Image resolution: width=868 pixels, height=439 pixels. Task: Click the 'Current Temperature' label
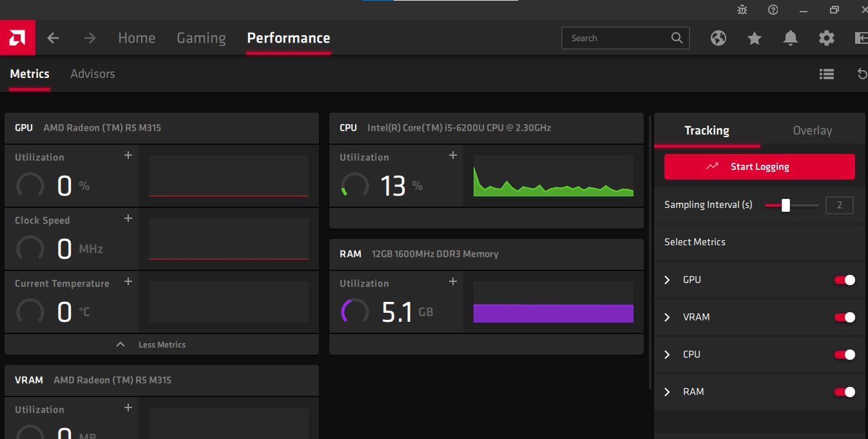62,283
